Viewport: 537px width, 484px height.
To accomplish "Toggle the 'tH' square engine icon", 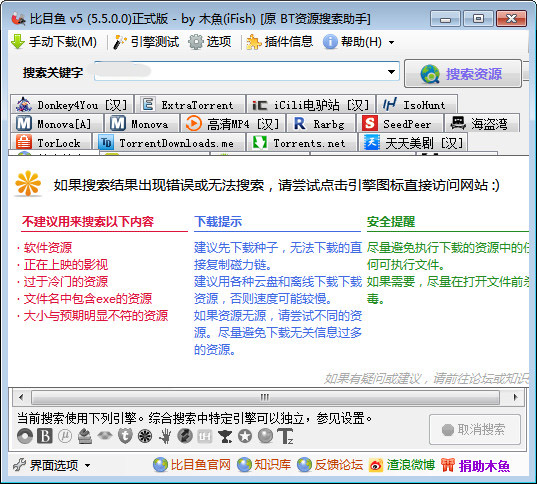I will click(205, 436).
